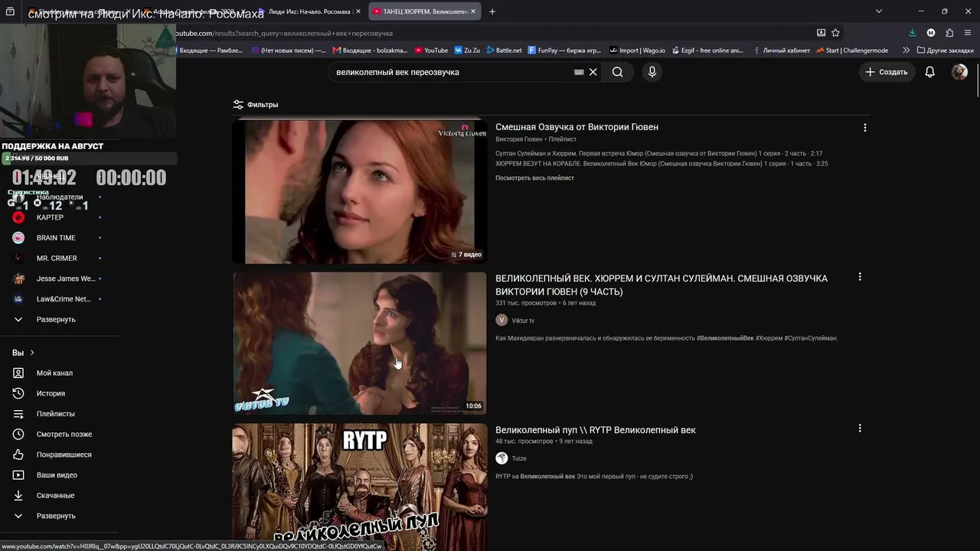Open the on-screen keyboard icon in search box
The image size is (980, 551).
coord(579,72)
